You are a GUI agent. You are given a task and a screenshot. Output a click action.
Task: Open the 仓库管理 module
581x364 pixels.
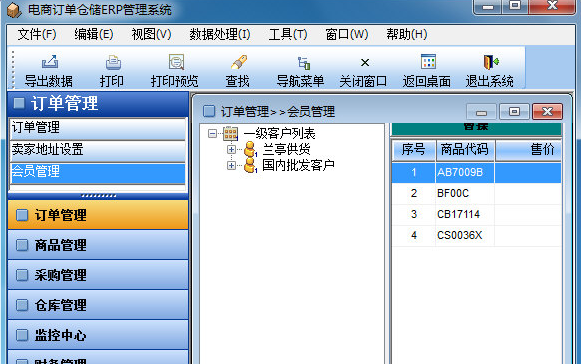tap(98, 305)
